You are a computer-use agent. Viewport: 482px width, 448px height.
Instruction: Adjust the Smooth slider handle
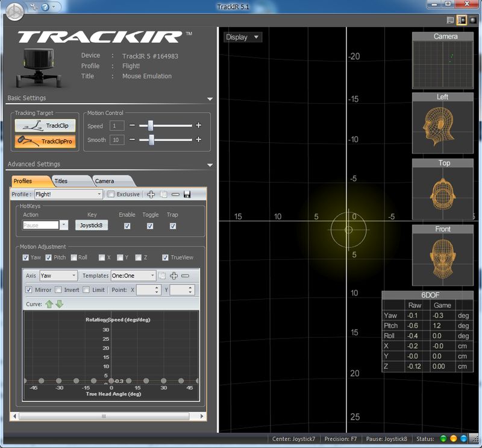pyautogui.click(x=151, y=140)
